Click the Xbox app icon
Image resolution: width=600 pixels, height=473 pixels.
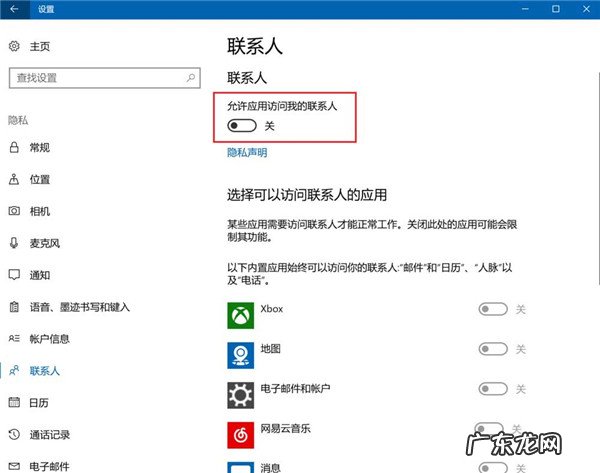click(240, 316)
